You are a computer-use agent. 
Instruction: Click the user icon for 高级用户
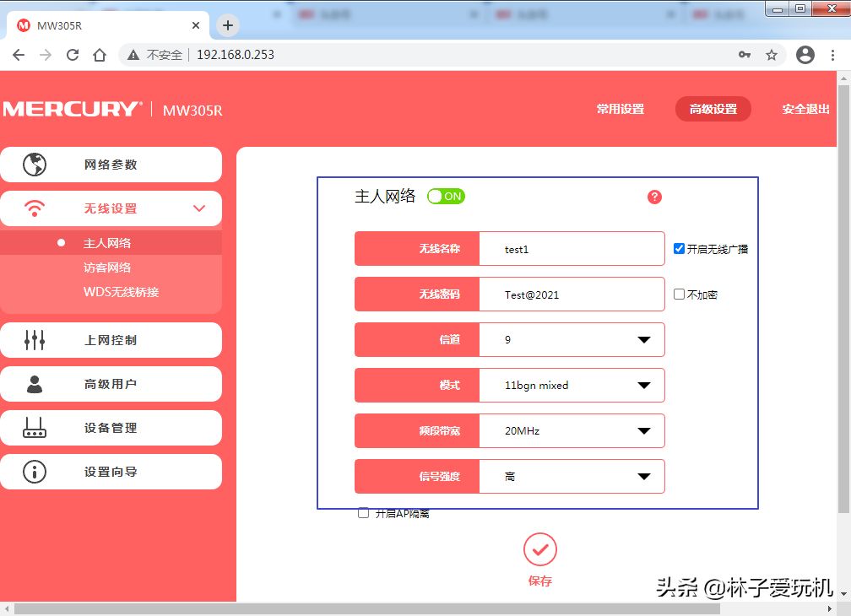[x=35, y=384]
